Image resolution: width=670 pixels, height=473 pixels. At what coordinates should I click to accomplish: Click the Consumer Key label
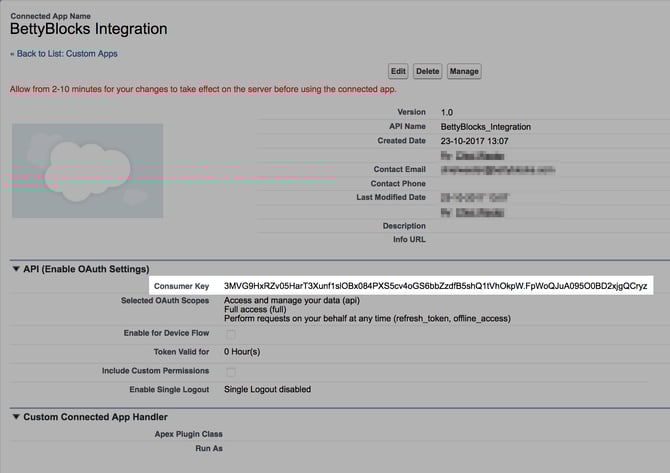pos(181,286)
